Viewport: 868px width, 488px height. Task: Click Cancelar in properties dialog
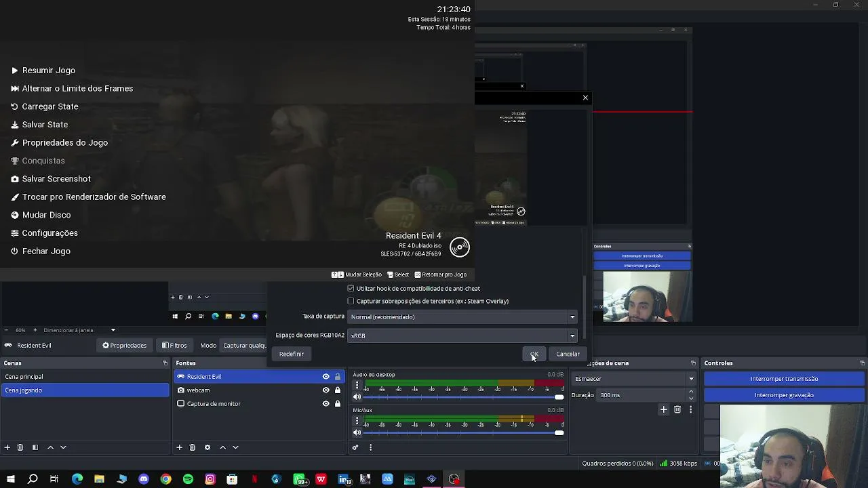coord(568,354)
